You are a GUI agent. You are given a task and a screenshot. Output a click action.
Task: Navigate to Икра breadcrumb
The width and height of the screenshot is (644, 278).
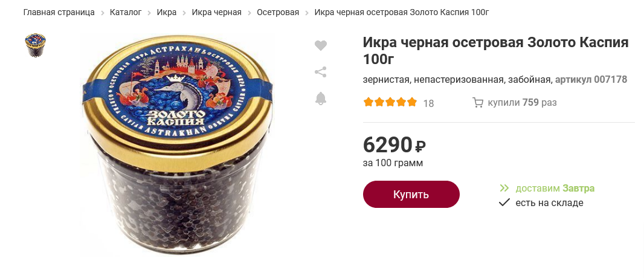click(x=167, y=12)
